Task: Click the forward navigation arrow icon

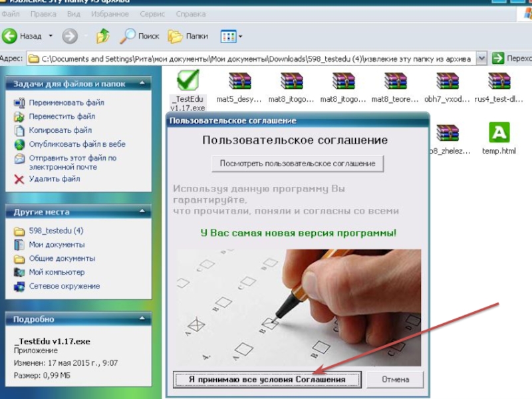Action: click(x=70, y=36)
